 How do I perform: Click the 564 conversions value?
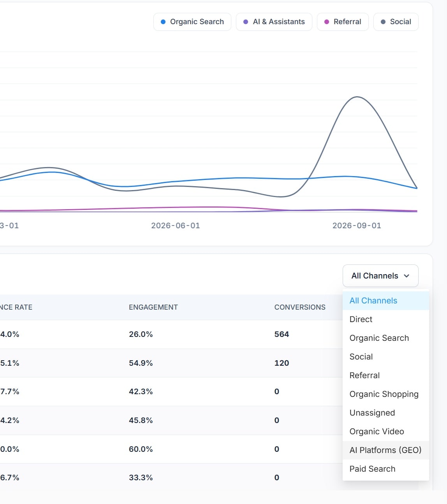point(282,334)
